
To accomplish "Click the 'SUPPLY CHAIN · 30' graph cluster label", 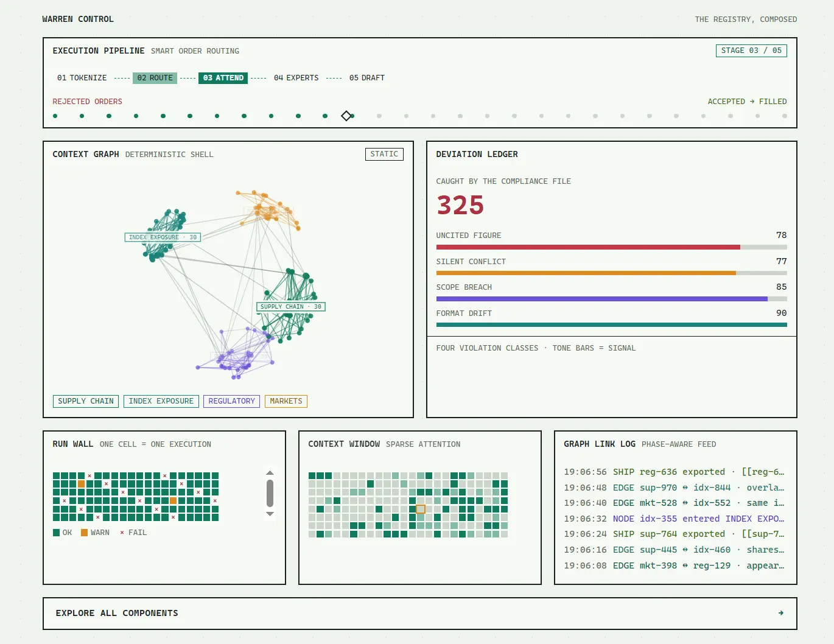I will [291, 307].
